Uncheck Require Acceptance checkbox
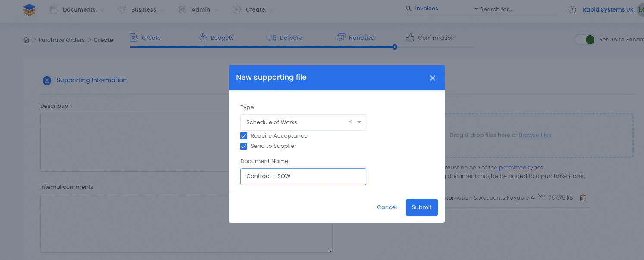The image size is (644, 260). click(244, 136)
